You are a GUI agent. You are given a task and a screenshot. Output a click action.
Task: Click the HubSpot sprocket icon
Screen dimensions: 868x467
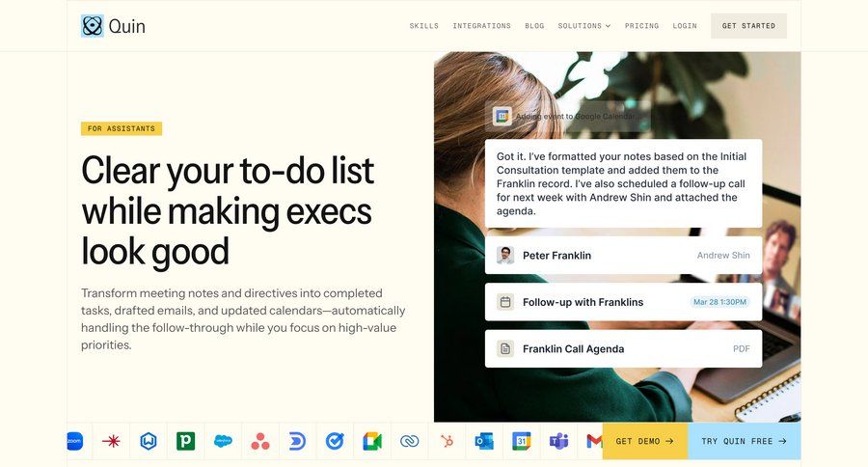click(447, 441)
